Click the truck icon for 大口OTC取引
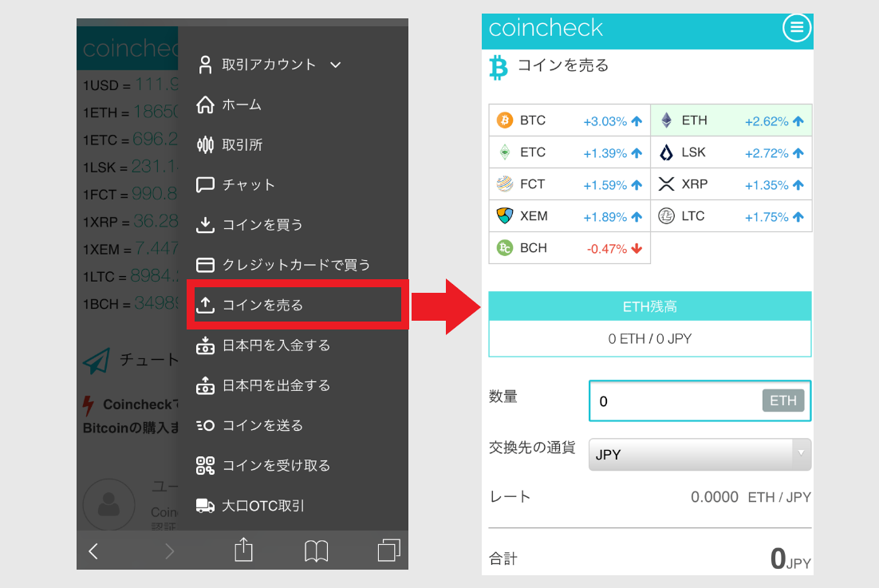The height and width of the screenshot is (588, 879). 205,506
